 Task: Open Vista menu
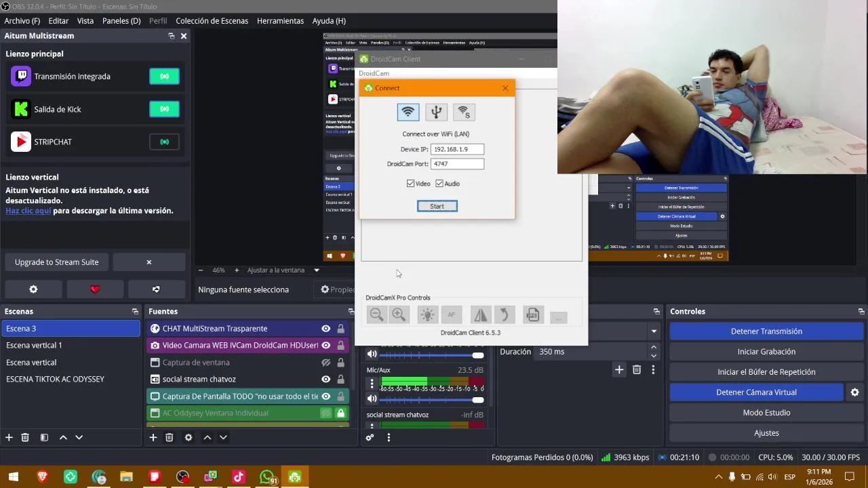[85, 21]
